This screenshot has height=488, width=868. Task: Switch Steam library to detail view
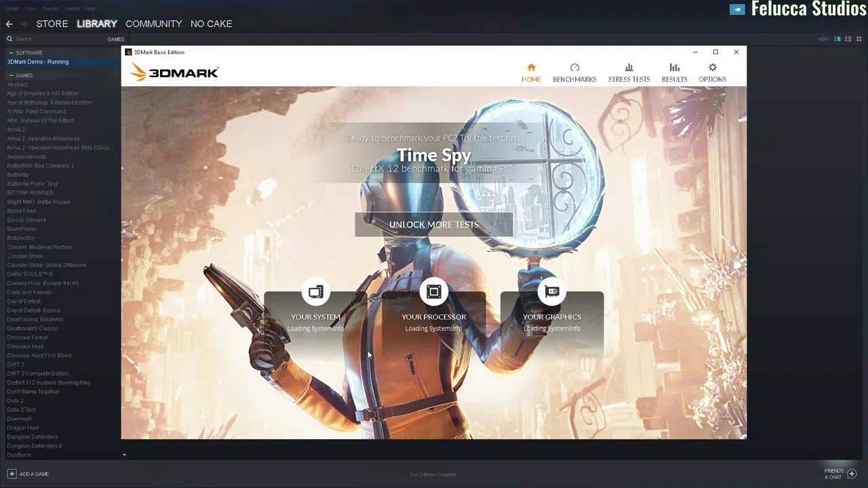[837, 39]
